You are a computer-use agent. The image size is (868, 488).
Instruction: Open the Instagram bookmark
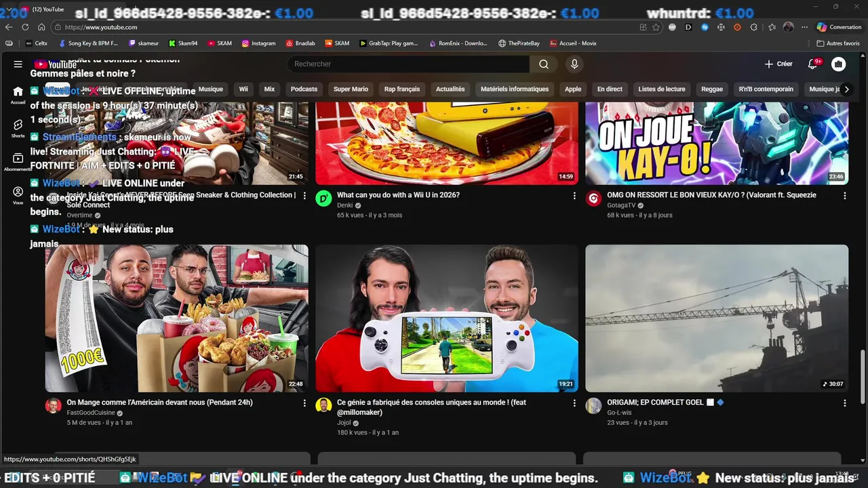259,43
